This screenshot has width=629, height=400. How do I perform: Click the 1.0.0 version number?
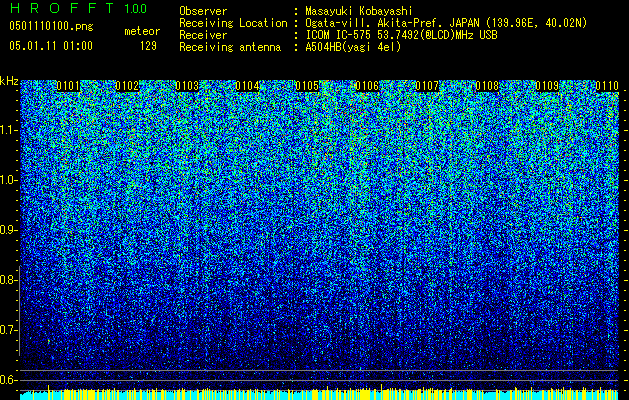point(136,8)
